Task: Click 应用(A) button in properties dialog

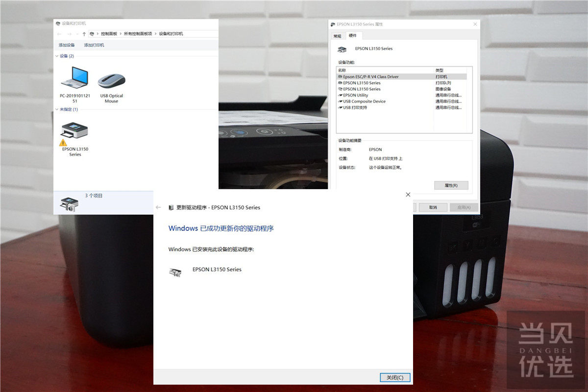Action: click(464, 207)
